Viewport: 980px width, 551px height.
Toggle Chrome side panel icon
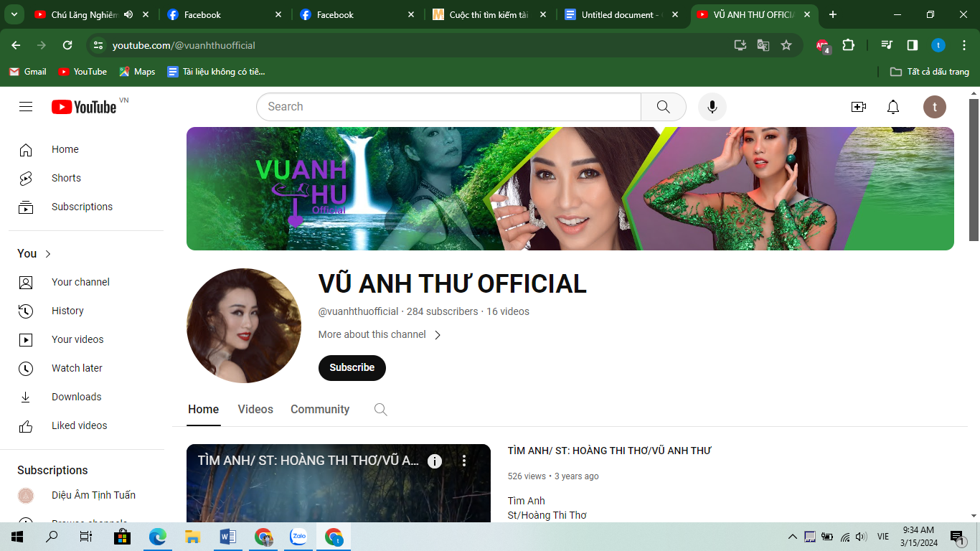click(x=913, y=45)
